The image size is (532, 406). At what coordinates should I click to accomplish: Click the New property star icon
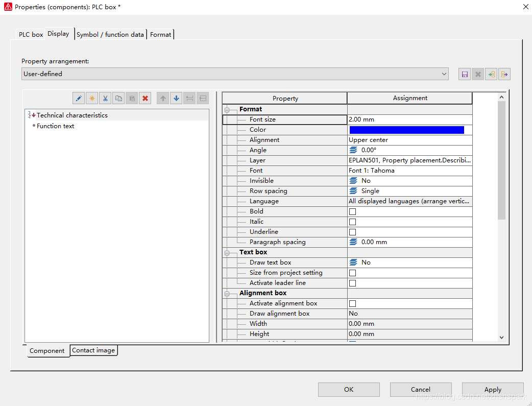pos(92,99)
